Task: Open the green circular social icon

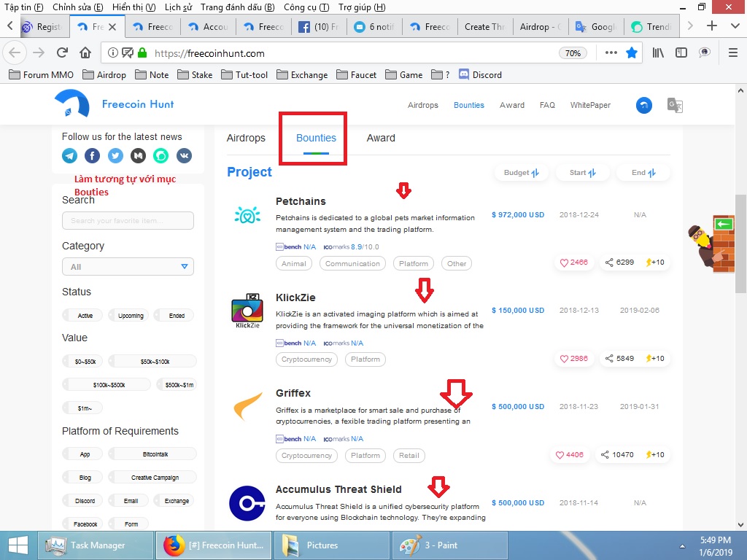Action: point(161,155)
